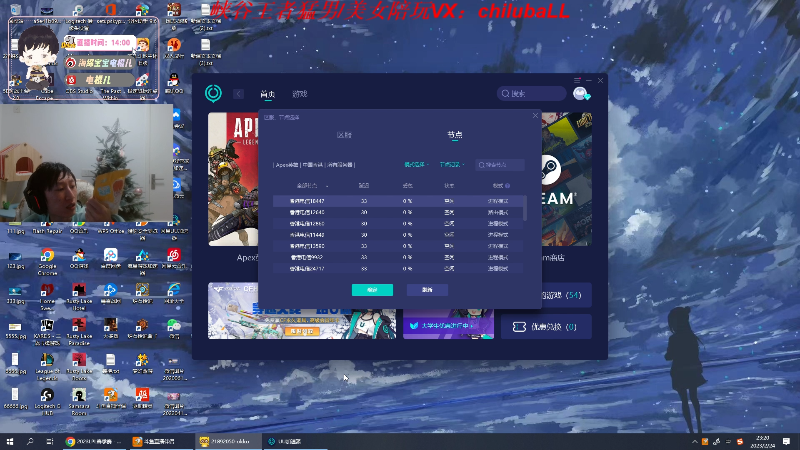Select node row ending 9432
This screenshot has height=450, width=800.
click(398, 257)
